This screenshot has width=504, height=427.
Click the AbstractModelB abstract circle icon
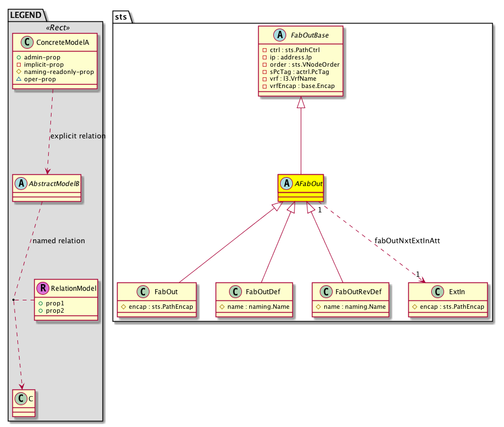point(21,182)
